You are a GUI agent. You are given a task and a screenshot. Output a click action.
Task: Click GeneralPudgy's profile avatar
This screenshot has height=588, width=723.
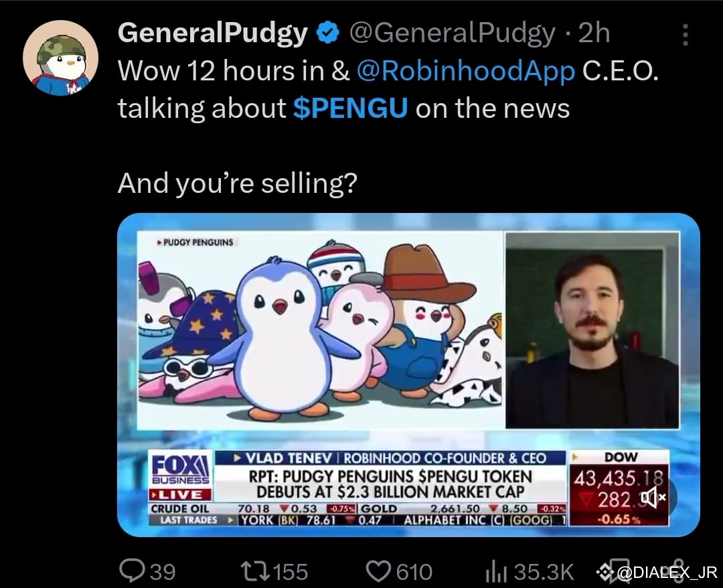[60, 50]
